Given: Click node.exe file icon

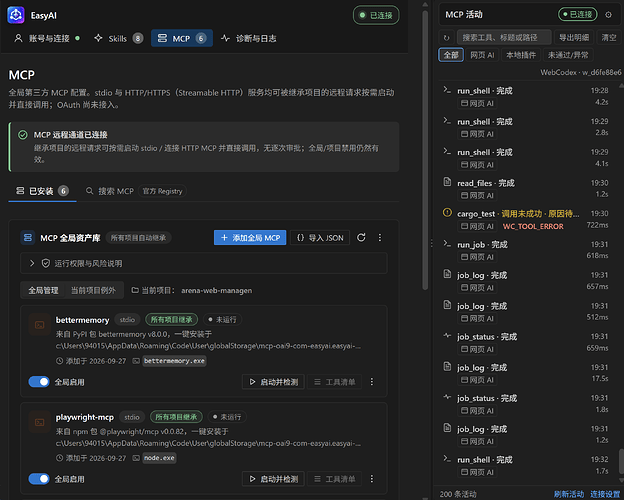Looking at the screenshot, I should [136, 458].
